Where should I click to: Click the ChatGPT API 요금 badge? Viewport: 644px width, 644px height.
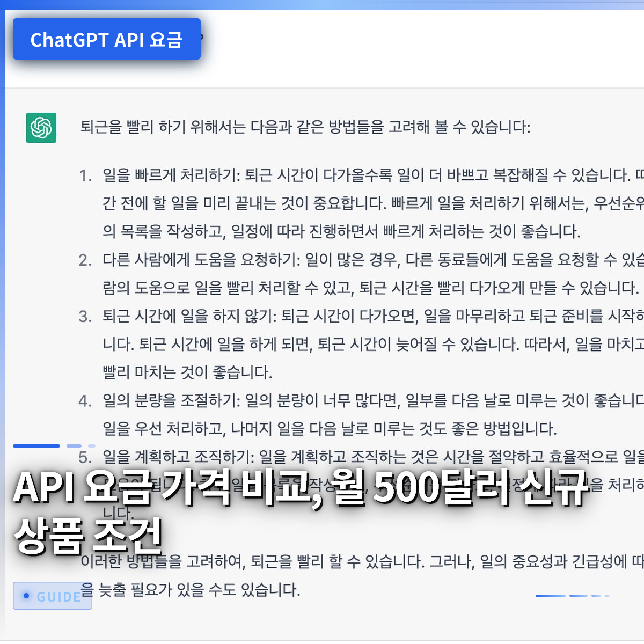(x=107, y=39)
